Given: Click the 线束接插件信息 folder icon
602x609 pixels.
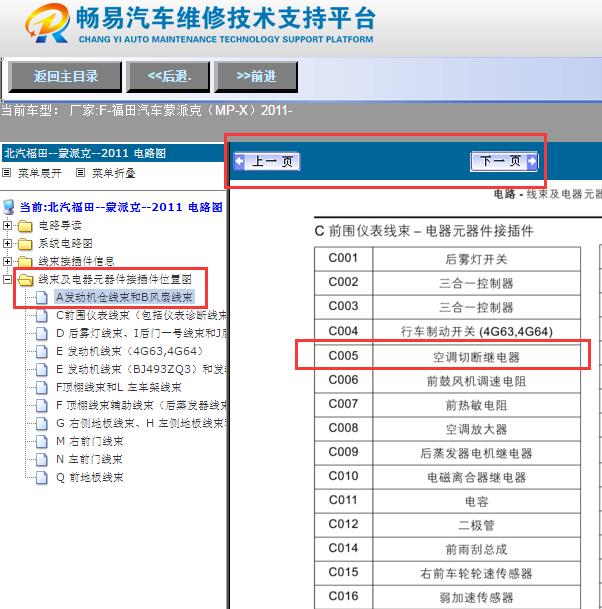Looking at the screenshot, I should coord(25,261).
